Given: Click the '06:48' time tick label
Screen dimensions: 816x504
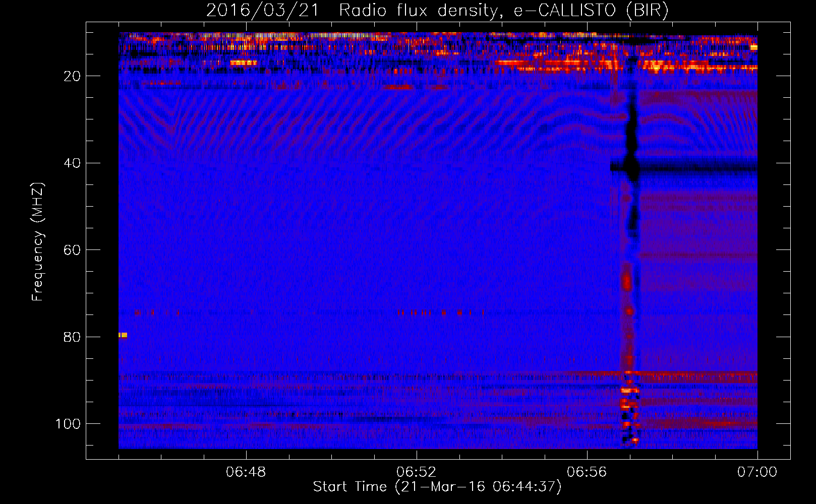Looking at the screenshot, I should 246,472.
